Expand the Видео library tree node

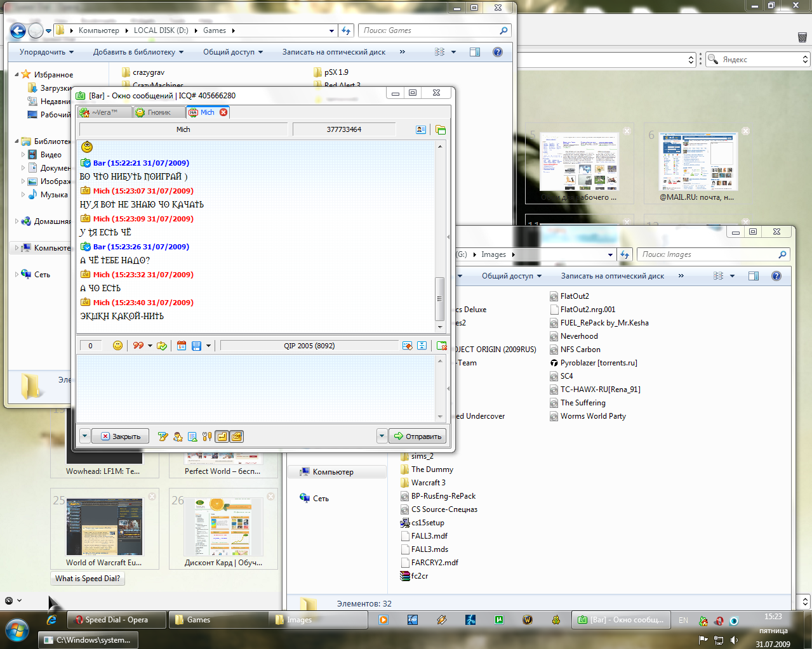23,154
